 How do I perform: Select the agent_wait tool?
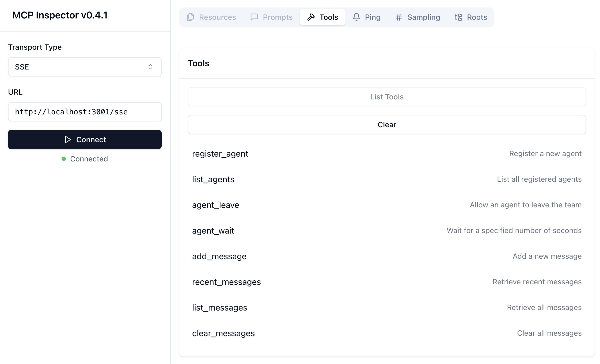pyautogui.click(x=213, y=231)
